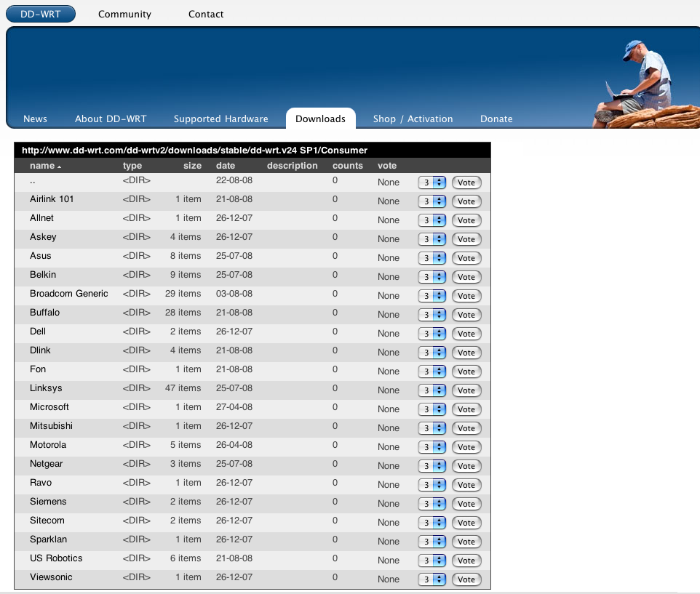Image resolution: width=700 pixels, height=594 pixels.
Task: Sort by the description column header
Action: (293, 166)
